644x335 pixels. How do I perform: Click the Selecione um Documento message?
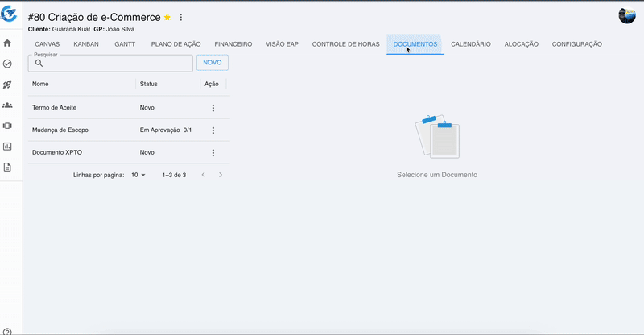click(437, 175)
